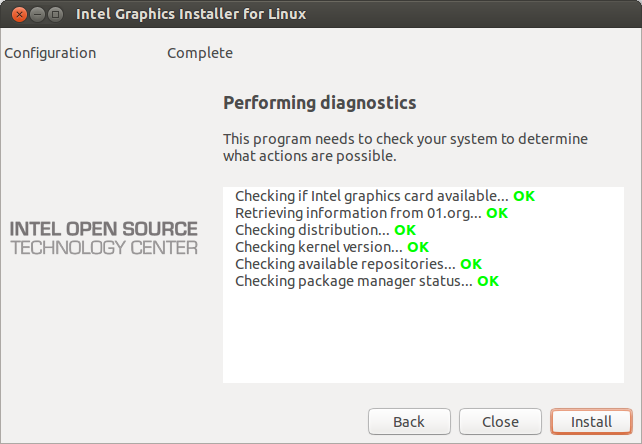Minimize the installer window
This screenshot has width=642, height=444.
point(35,14)
